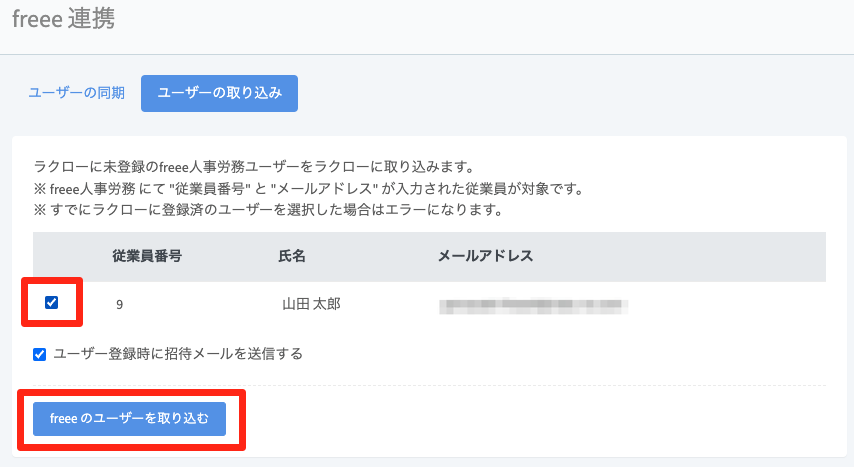Click the dashed divider above the import button

pos(429,385)
